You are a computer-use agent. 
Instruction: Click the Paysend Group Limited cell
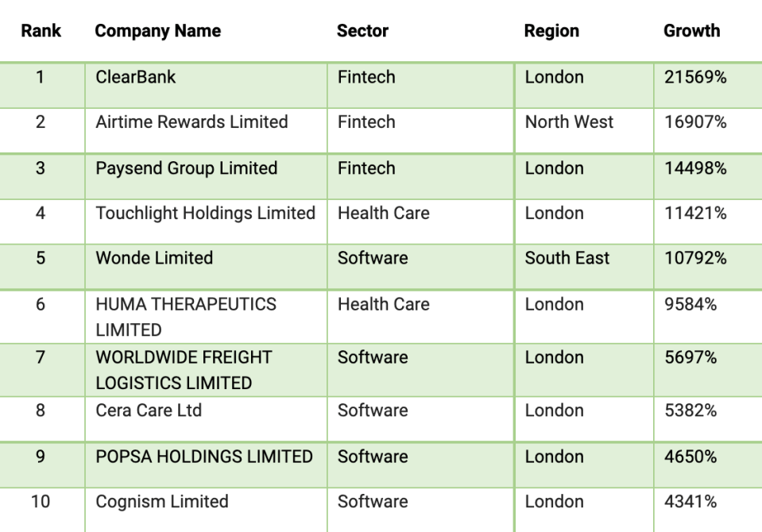187,168
